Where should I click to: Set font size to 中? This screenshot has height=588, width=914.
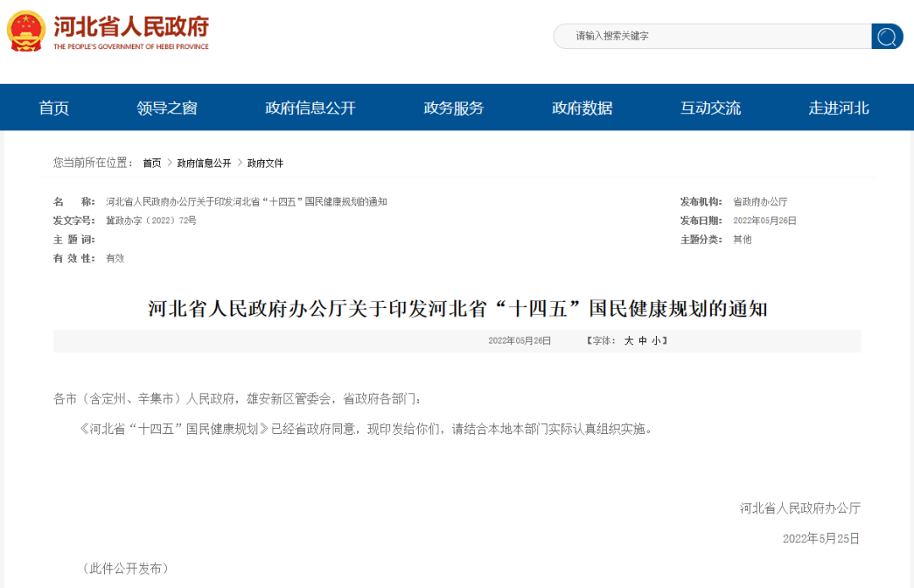click(x=642, y=341)
